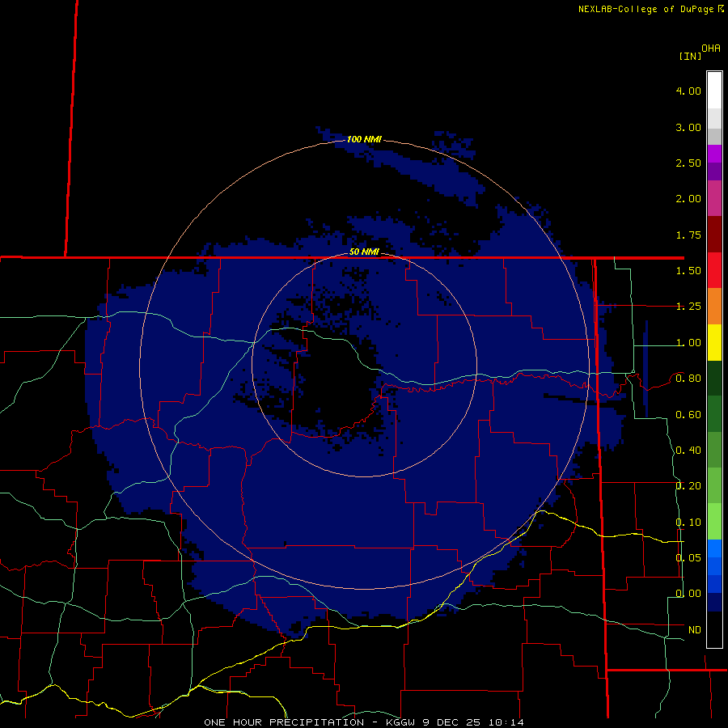This screenshot has width=728, height=728.
Task: Click the bright red legend swatch
Action: tap(714, 270)
